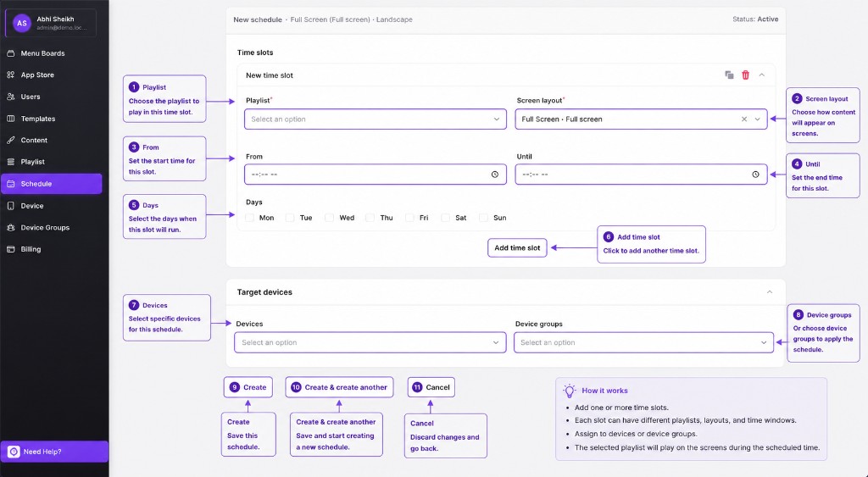Click the Until time input field

click(641, 175)
